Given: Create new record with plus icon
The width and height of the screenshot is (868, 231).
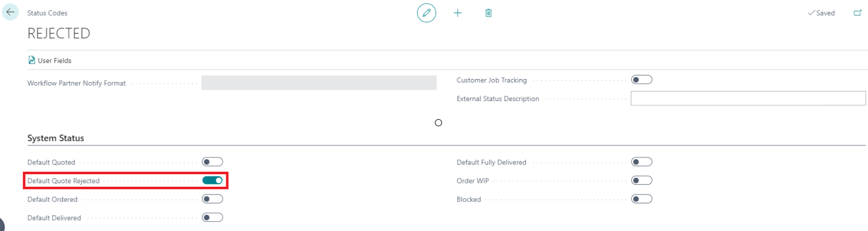Looking at the screenshot, I should point(458,13).
